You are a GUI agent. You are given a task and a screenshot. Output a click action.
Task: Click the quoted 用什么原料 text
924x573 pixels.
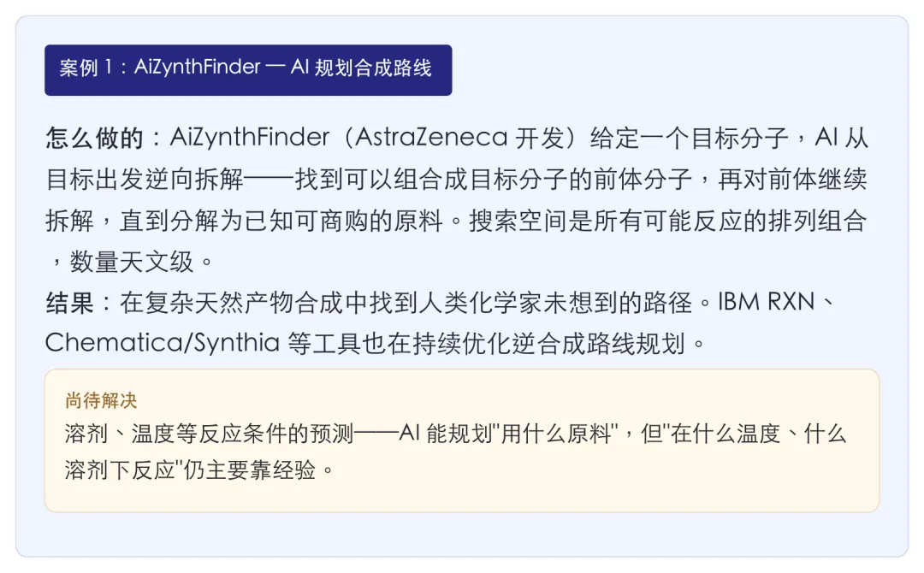[555, 434]
